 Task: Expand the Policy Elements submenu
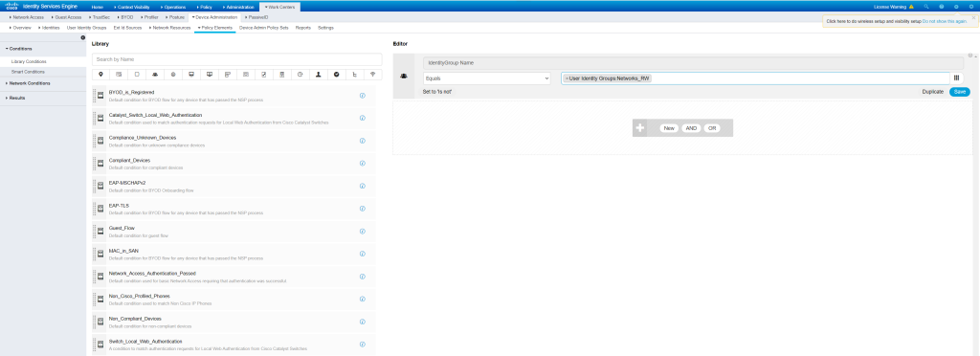click(215, 28)
